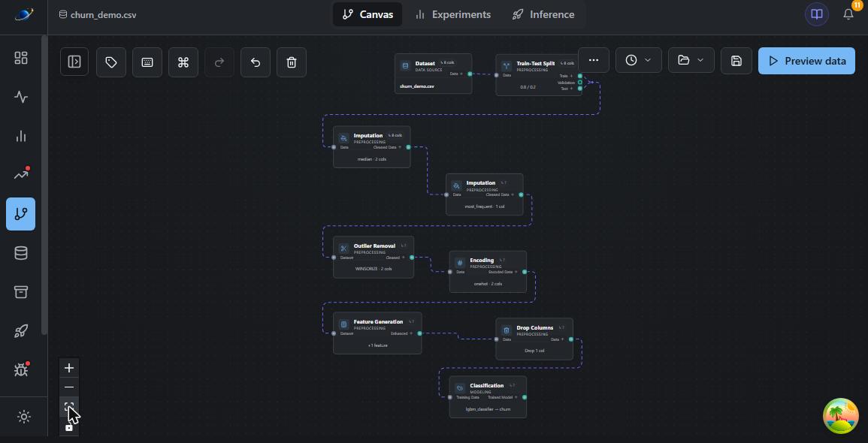Switch to the Inference tab
868x443 pixels.
click(543, 14)
